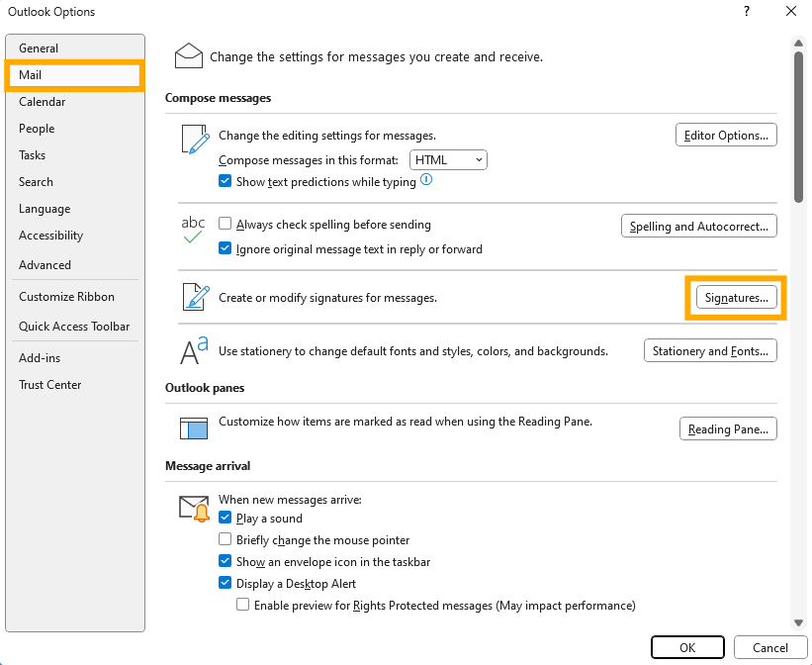The width and height of the screenshot is (812, 665).
Task: Click the scrollbar up arrow
Action: click(x=798, y=44)
